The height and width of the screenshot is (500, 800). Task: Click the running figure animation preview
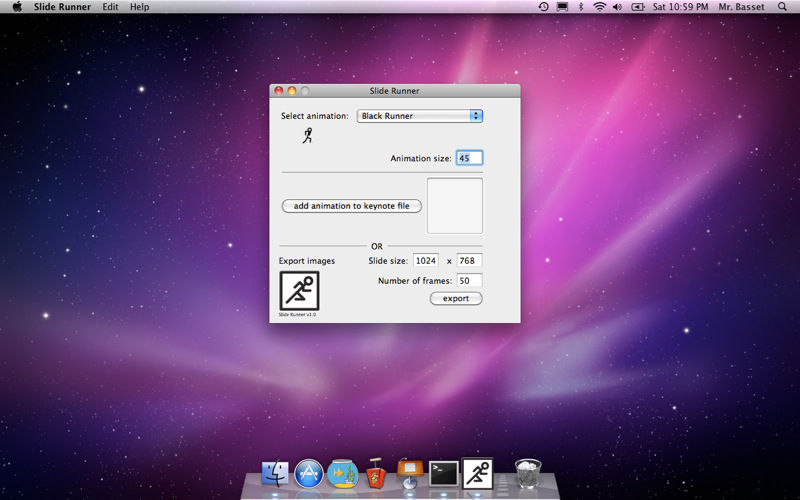(307, 135)
